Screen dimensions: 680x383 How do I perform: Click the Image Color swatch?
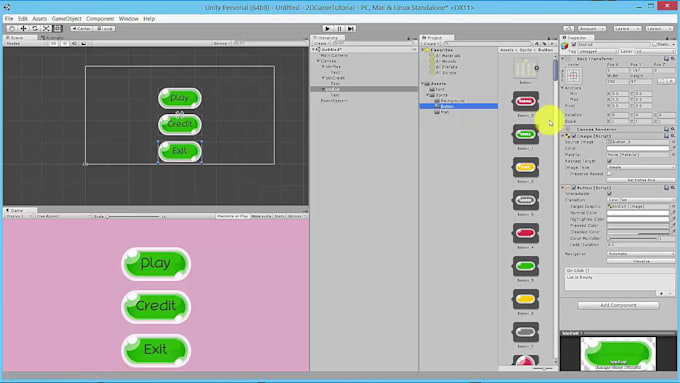coord(638,148)
